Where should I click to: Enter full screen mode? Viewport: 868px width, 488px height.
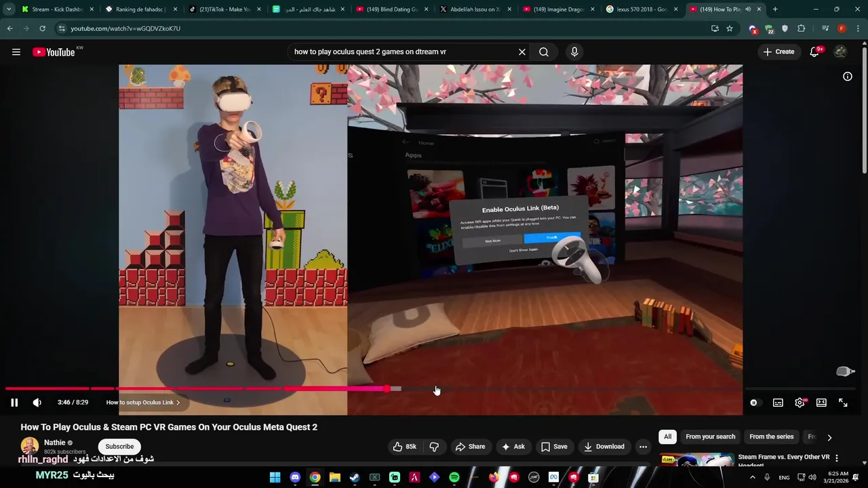(843, 403)
